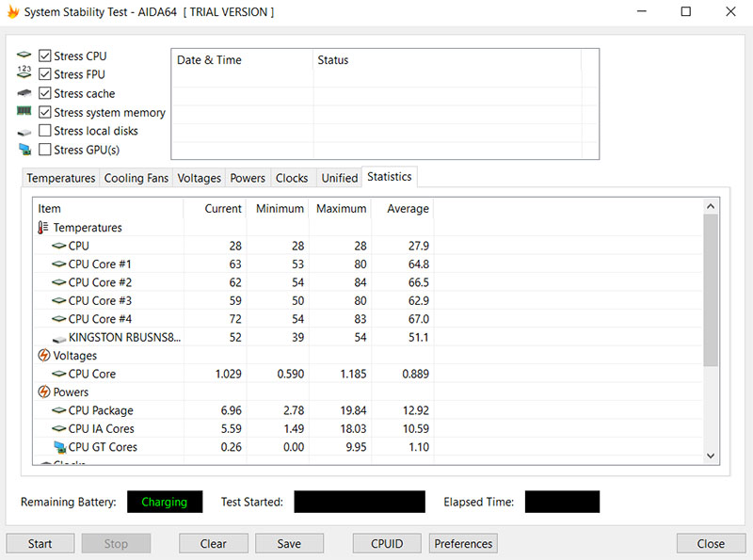753x560 pixels.
Task: Open the Preferences dialog
Action: [463, 543]
